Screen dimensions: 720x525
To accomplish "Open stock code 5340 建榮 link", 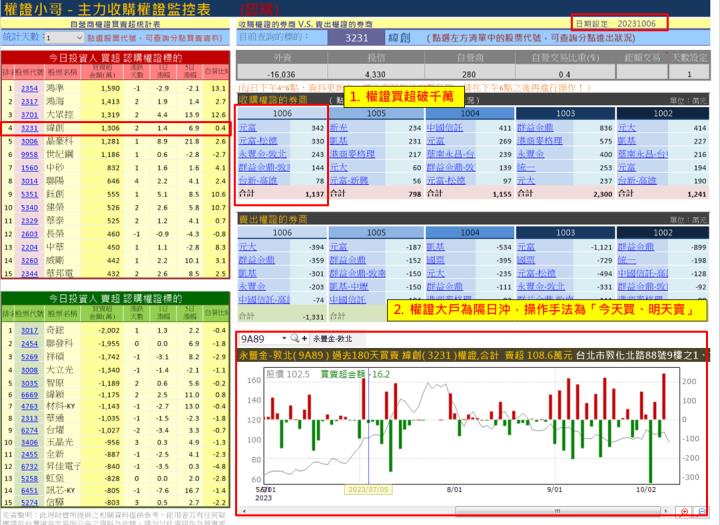I will click(x=29, y=208).
